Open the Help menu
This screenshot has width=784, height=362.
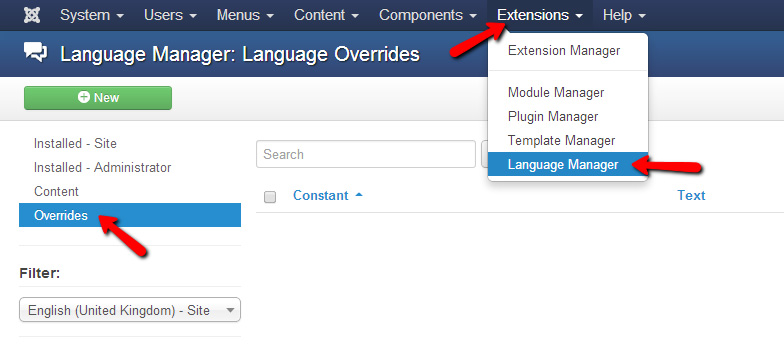tap(624, 15)
